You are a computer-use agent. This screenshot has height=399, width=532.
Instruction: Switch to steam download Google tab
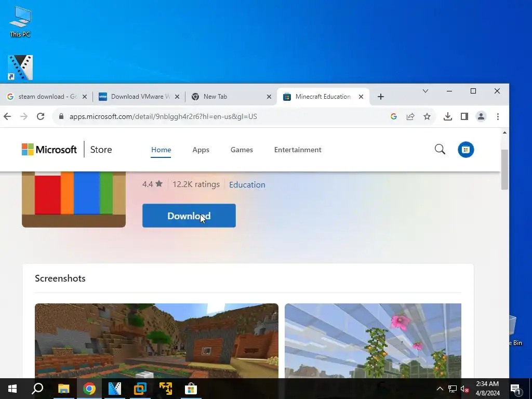tap(47, 97)
